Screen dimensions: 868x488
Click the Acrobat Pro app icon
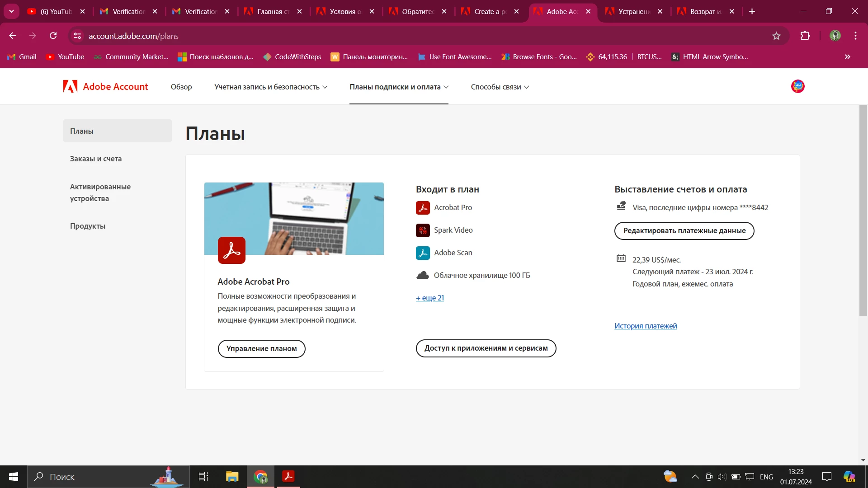423,208
